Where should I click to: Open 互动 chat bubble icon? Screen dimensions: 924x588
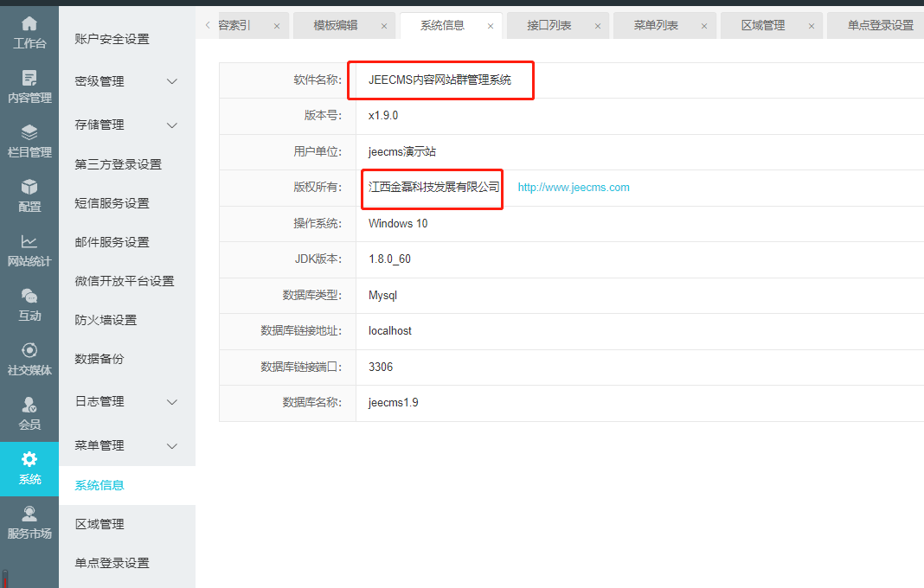[29, 296]
